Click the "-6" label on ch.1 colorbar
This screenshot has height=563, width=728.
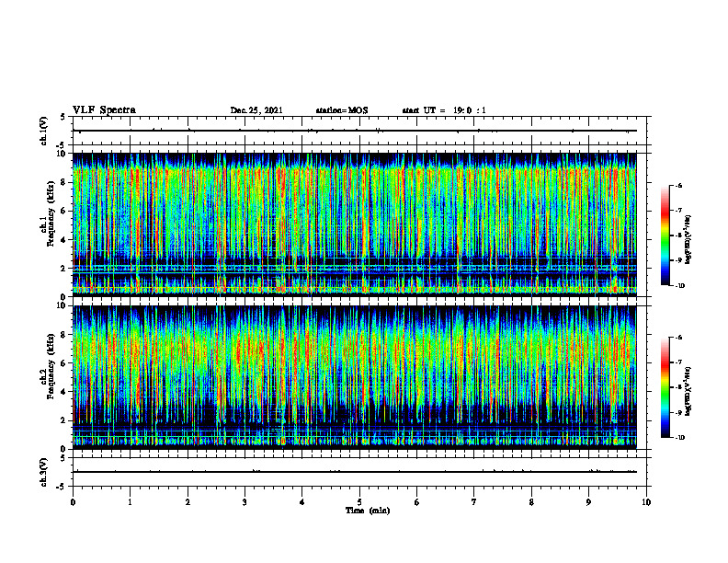pyautogui.click(x=678, y=186)
